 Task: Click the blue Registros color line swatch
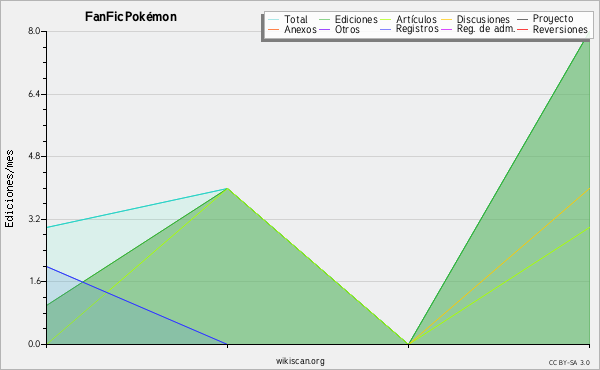[x=386, y=29]
